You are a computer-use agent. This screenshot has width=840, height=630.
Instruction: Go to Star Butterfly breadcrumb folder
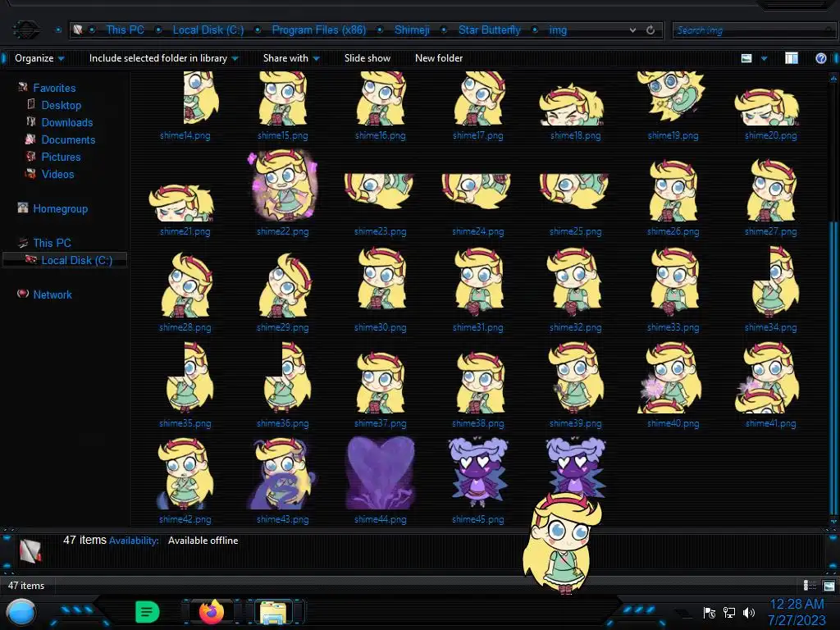tap(489, 30)
